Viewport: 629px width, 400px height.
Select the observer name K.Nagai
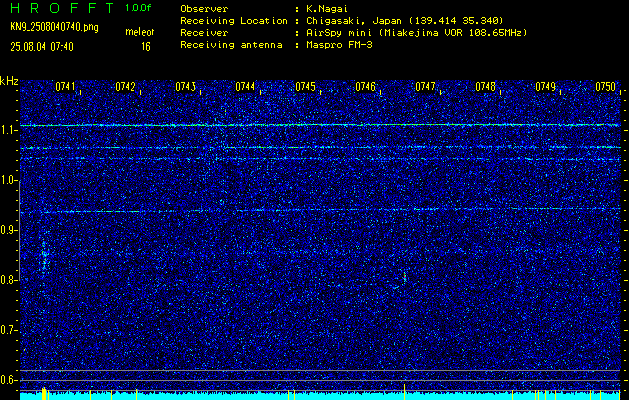click(325, 9)
